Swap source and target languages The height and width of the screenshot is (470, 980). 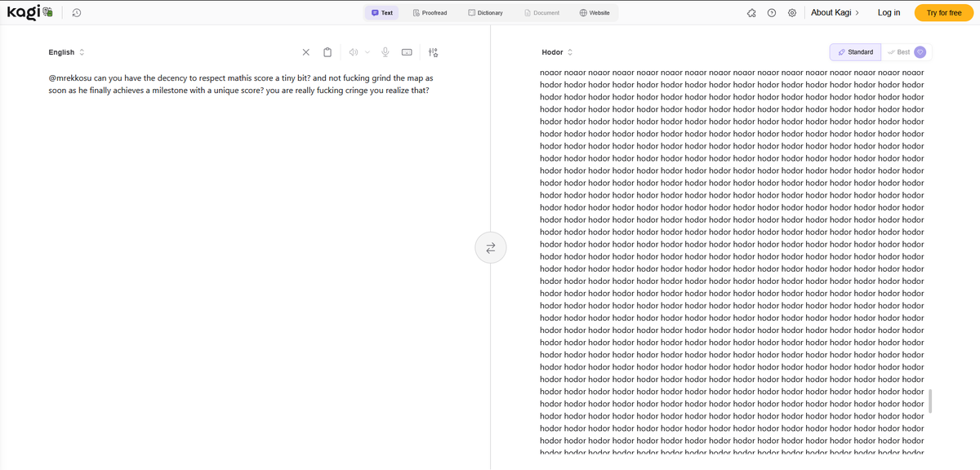pyautogui.click(x=491, y=247)
